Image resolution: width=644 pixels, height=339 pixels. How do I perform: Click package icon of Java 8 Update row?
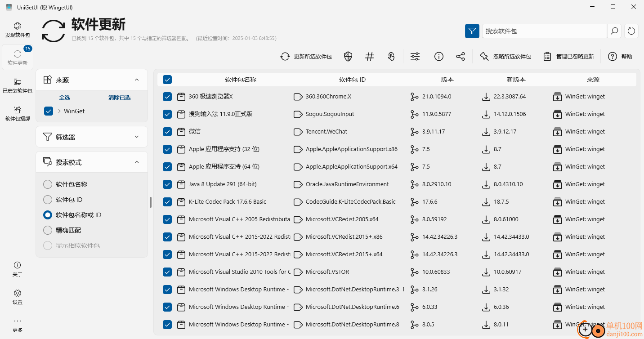pyautogui.click(x=181, y=184)
